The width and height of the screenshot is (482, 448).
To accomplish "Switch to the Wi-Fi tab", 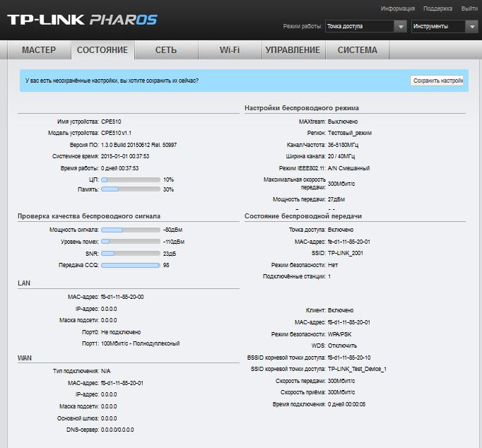I will [x=230, y=49].
